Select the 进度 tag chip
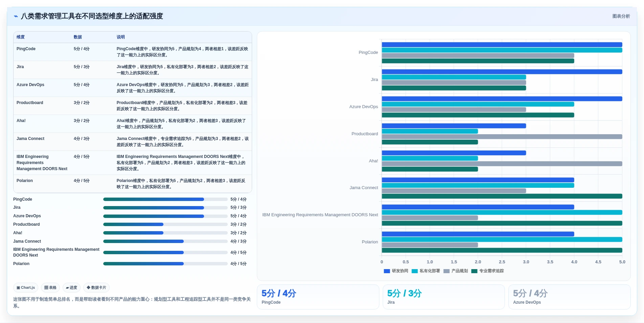The image size is (644, 323). 71,288
